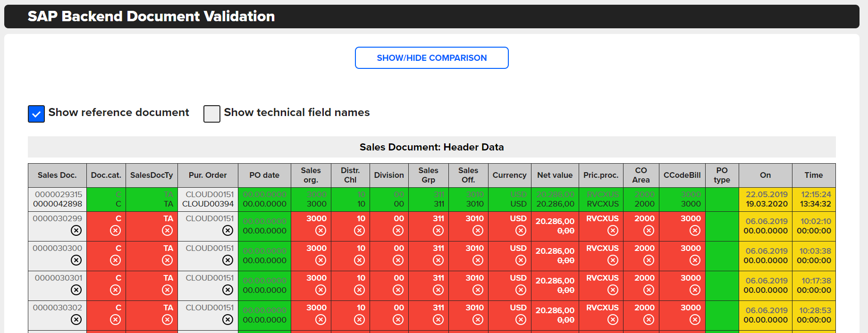Click the X icon in Sales org. cell of row 0000030301

(320, 290)
